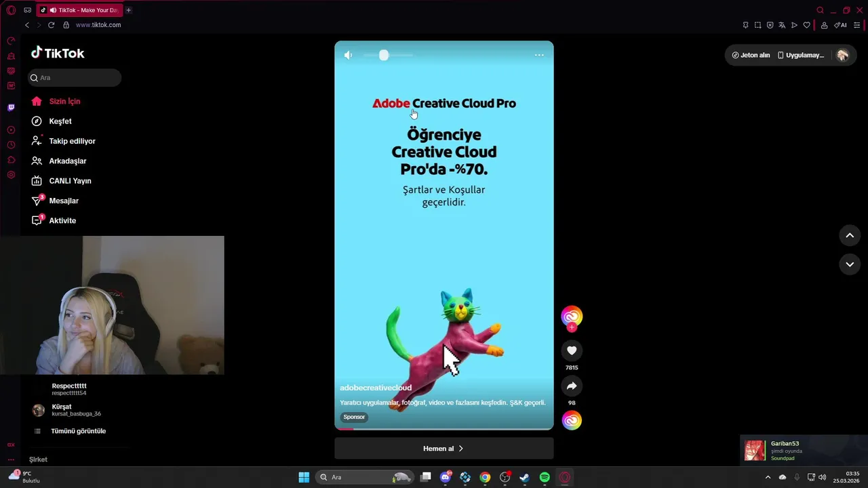Screen dimensions: 868x488
Task: Go to the previous video
Action: tap(850, 235)
